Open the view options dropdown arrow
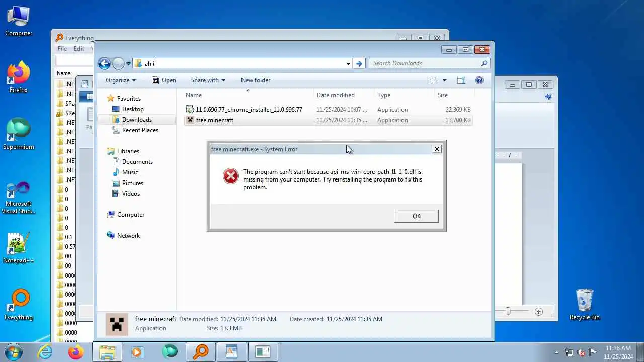Image resolution: width=644 pixels, height=362 pixels. (444, 80)
